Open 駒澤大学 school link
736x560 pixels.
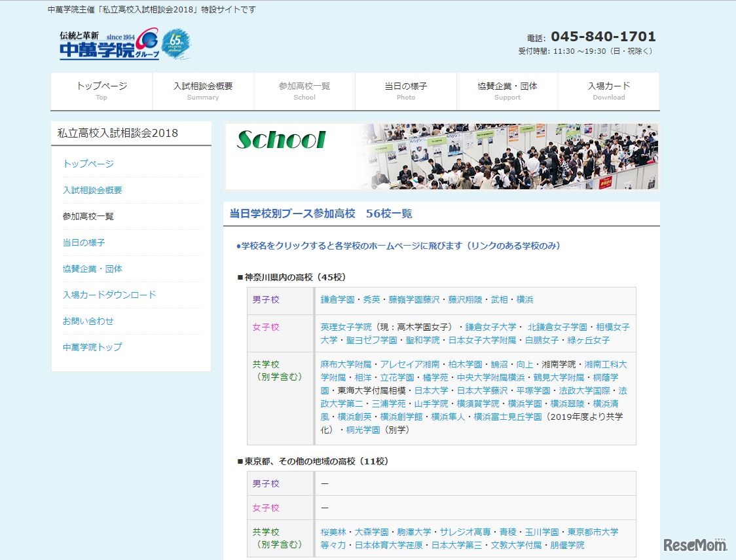[414, 532]
